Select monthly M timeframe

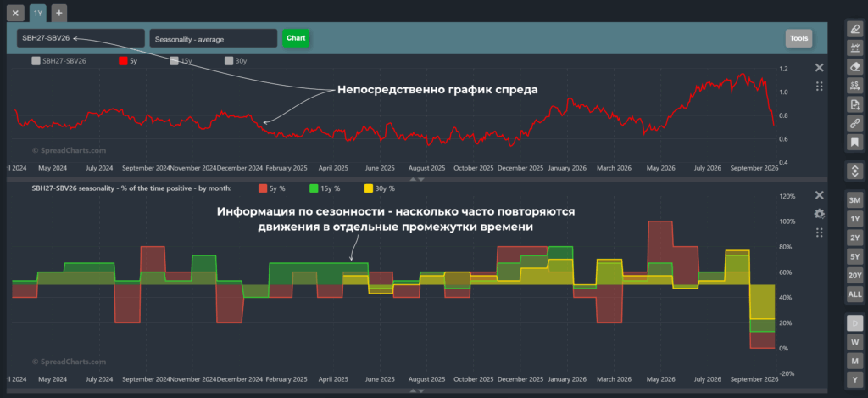(x=854, y=361)
